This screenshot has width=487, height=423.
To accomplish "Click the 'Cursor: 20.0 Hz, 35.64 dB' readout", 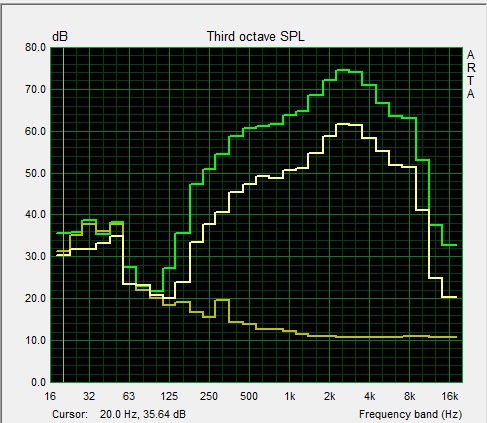I will point(119,414).
